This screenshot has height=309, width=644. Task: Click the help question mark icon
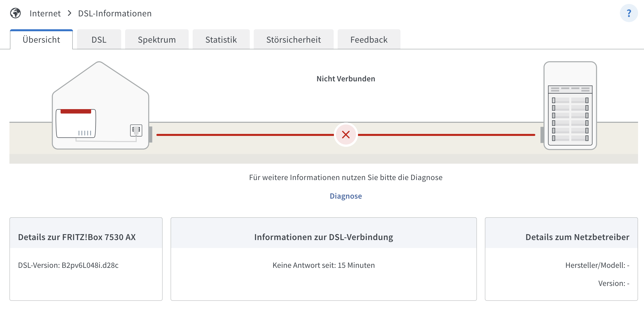[x=630, y=13]
